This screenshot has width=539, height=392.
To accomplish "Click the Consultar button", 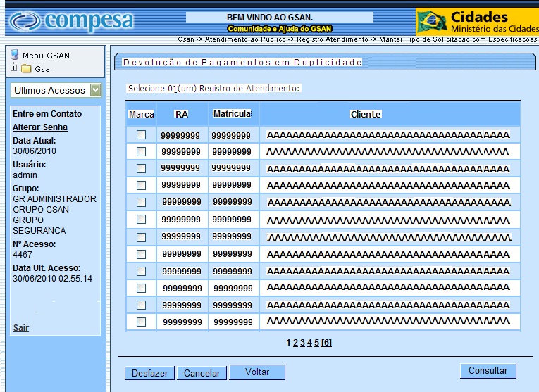I will (x=488, y=371).
